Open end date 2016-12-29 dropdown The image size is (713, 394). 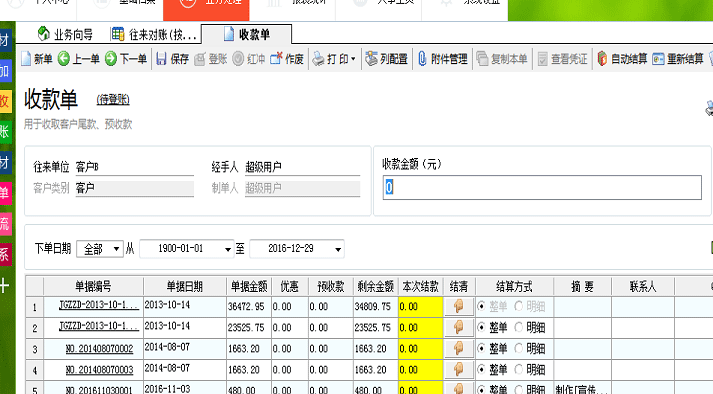pyautogui.click(x=338, y=249)
